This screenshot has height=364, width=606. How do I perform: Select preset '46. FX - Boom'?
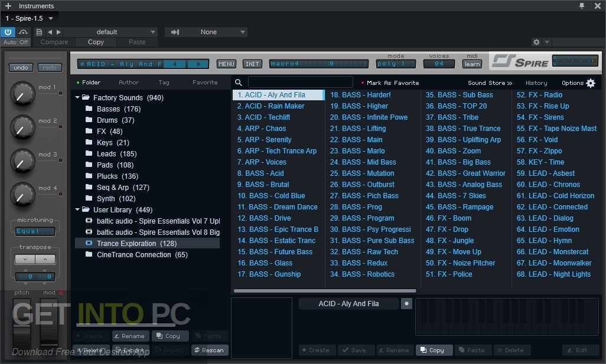coord(448,218)
